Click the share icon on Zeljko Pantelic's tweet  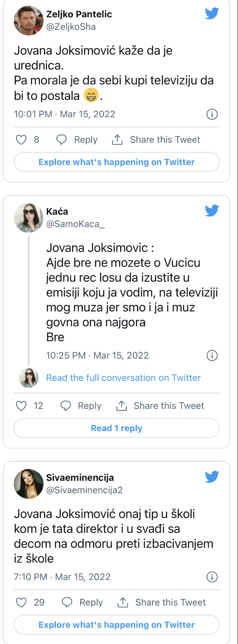click(x=117, y=140)
